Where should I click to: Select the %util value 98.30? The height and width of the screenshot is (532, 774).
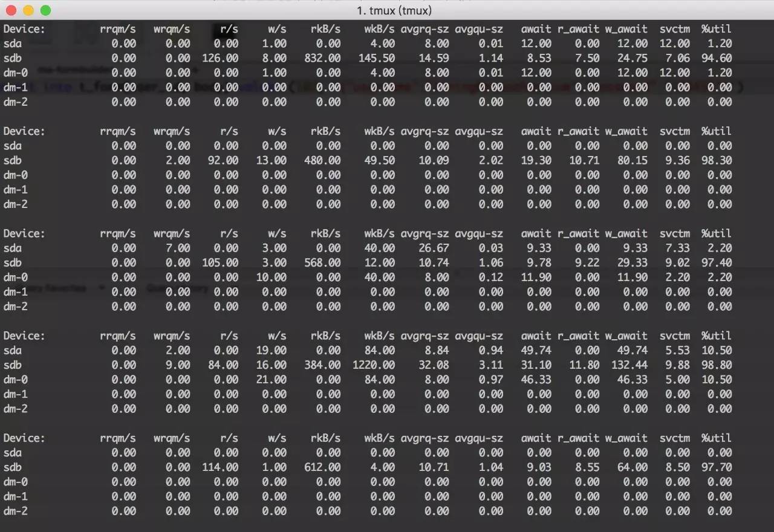[717, 160]
